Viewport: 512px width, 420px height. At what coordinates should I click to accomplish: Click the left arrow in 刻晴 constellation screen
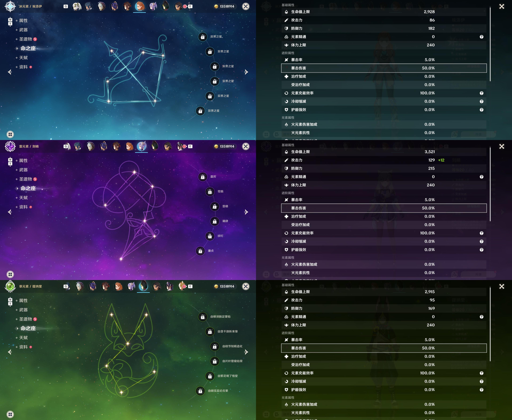pyautogui.click(x=10, y=212)
